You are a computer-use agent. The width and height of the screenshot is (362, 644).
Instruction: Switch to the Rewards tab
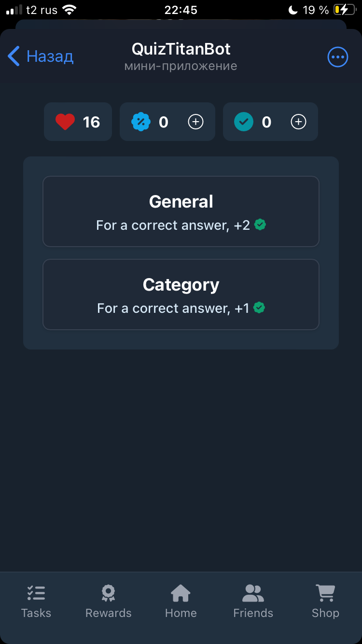click(x=108, y=601)
